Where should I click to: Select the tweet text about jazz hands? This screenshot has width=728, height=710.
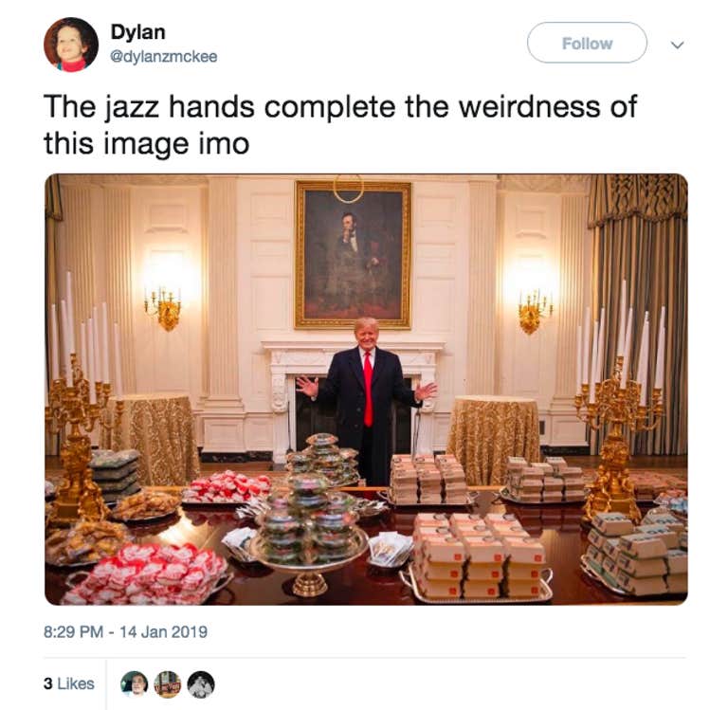coord(340,124)
